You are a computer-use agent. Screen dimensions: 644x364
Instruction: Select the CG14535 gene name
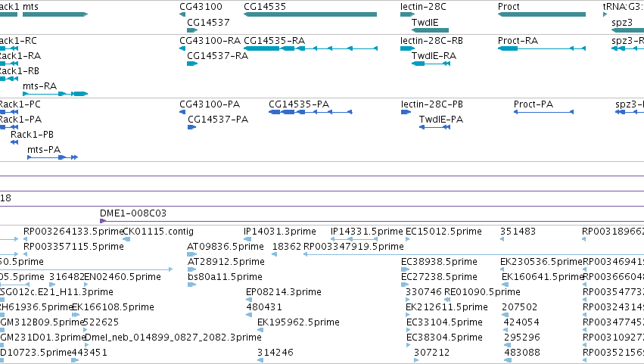tap(265, 7)
